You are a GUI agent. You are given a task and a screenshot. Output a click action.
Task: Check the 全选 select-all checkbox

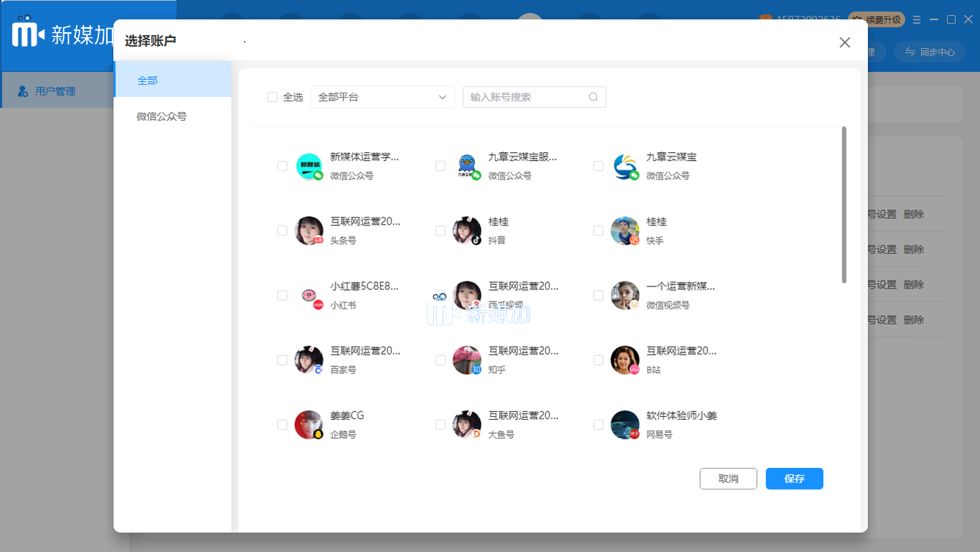[x=273, y=98]
